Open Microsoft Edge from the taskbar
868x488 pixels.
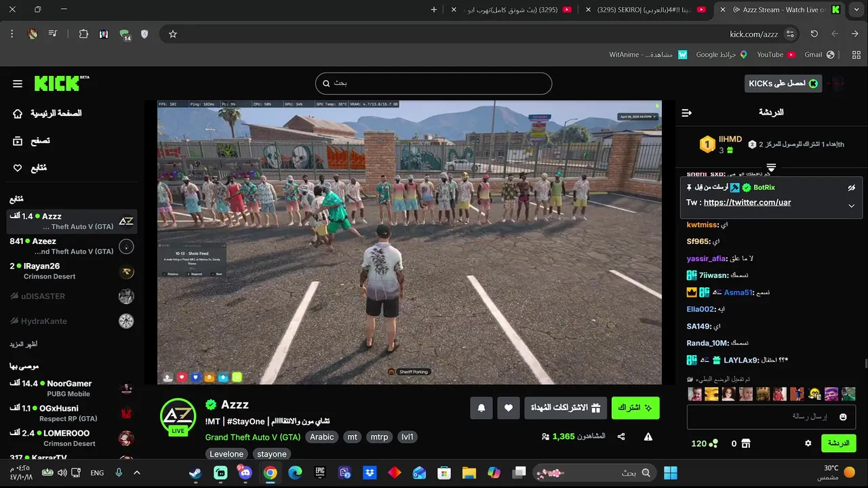point(295,473)
